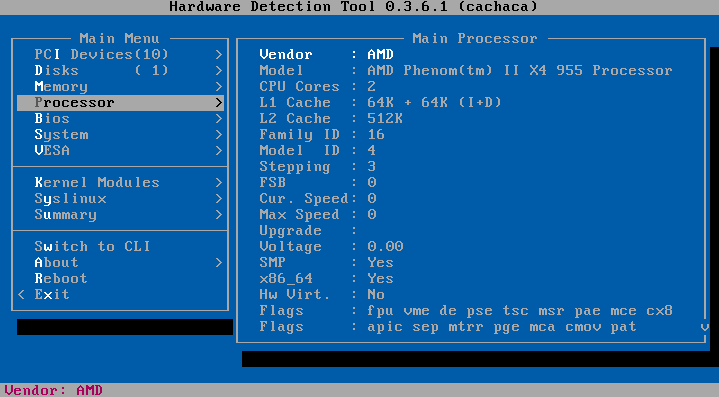Click the Hardware Detection Tool title text

[x=354, y=7]
